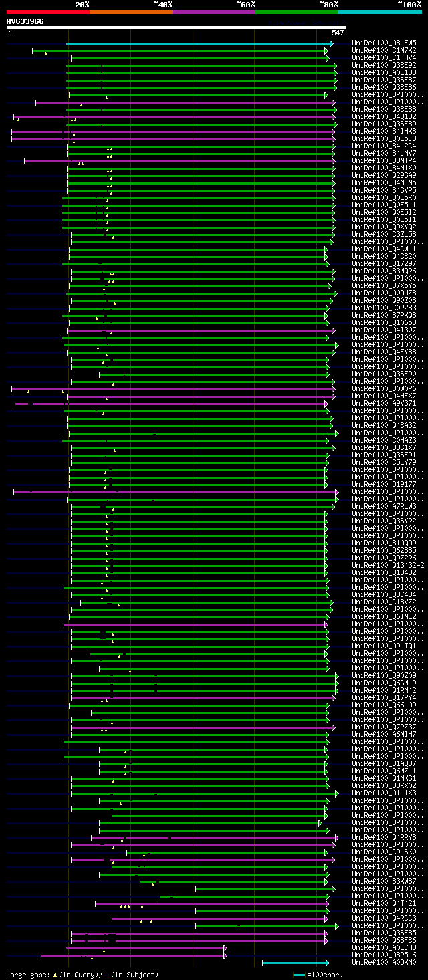The image size is (428, 980).
Task: Select the UniRef100_B4GVP5 label
Action: 384,191
